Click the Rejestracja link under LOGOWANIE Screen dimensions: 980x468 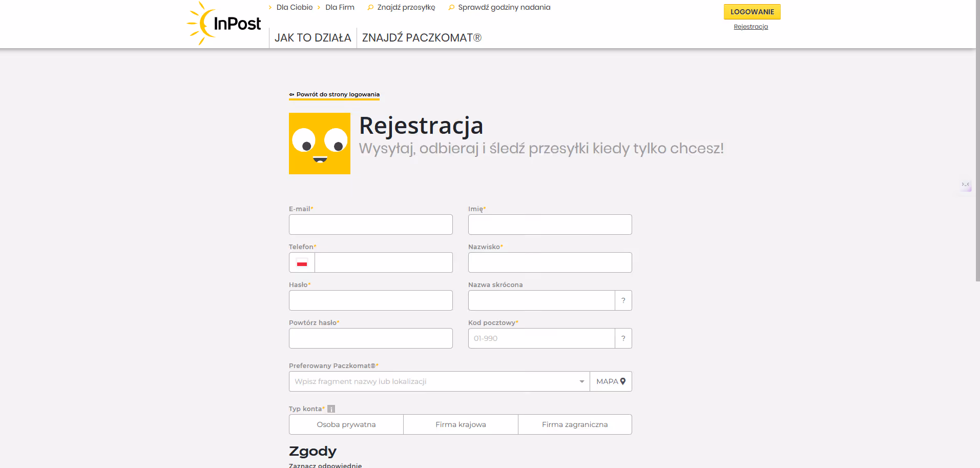click(750, 27)
